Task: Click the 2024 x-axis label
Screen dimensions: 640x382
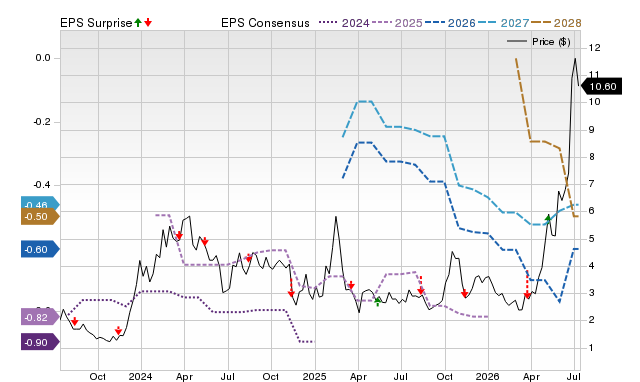Action: 140,376
